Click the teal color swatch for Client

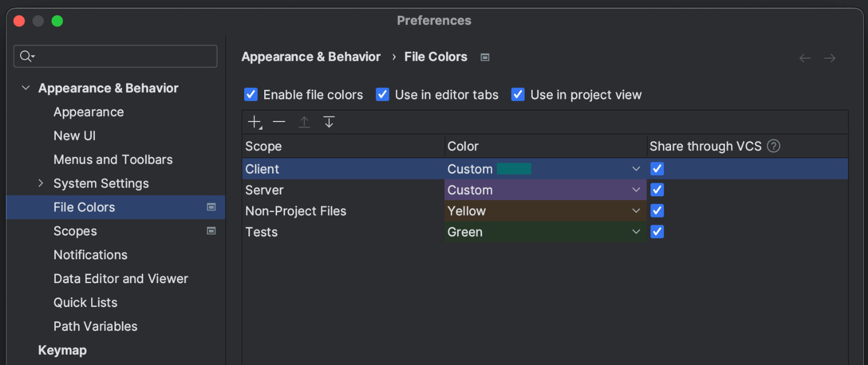coord(514,169)
